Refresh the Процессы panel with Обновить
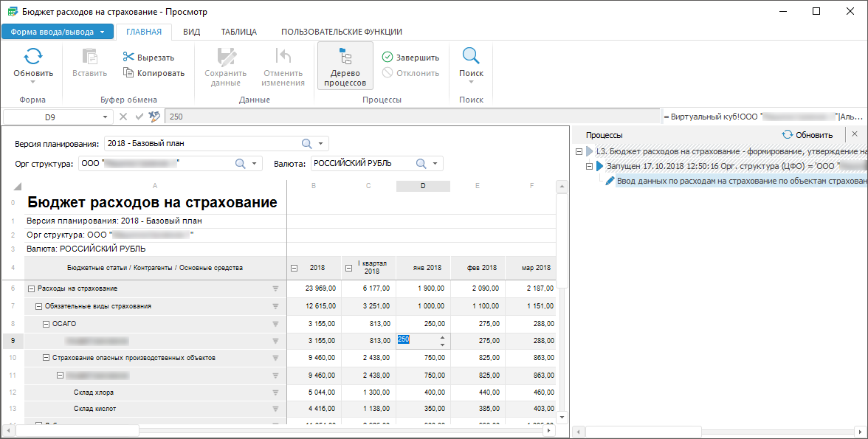Screen dimensions: 868x439 pos(807,135)
